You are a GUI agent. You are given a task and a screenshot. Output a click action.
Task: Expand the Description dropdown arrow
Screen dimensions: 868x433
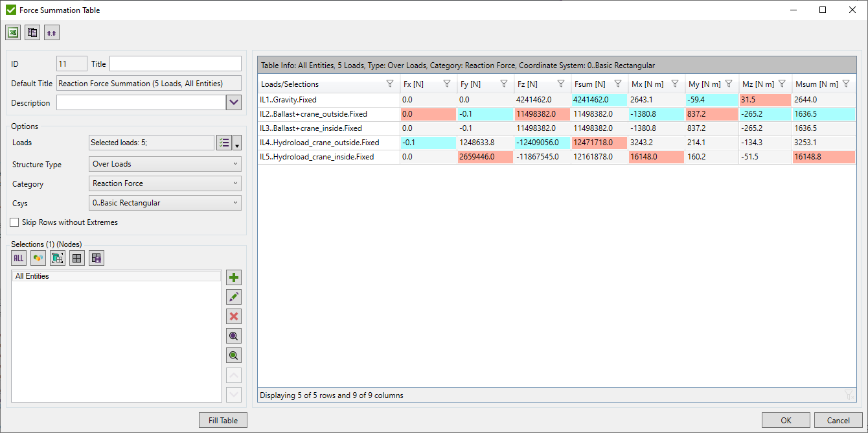pos(233,102)
